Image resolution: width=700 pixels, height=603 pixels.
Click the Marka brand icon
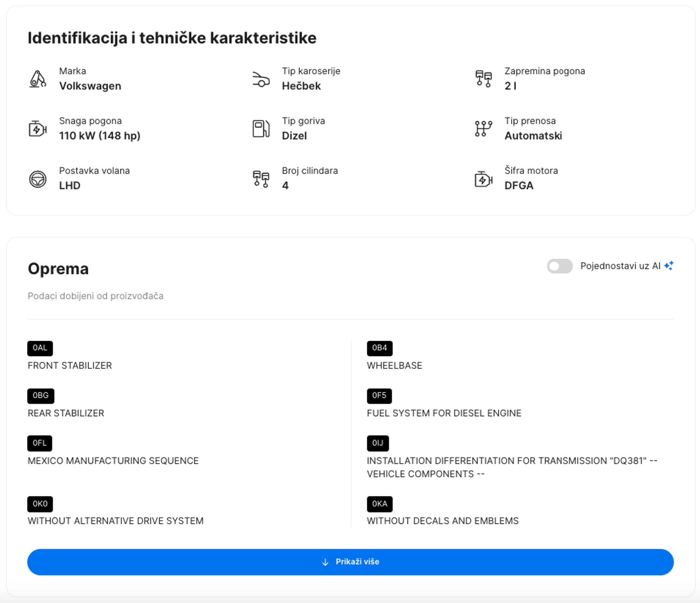(38, 79)
